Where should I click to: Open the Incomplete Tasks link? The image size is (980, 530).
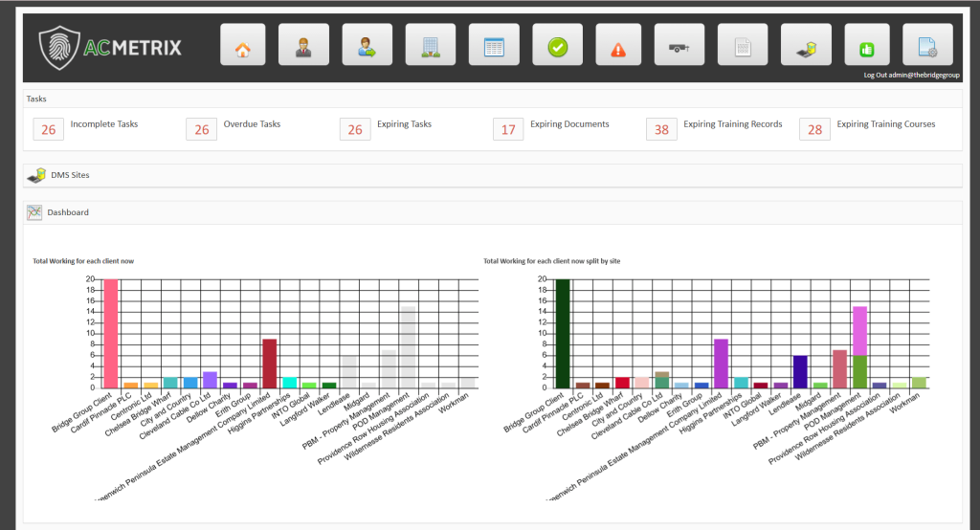[x=104, y=124]
